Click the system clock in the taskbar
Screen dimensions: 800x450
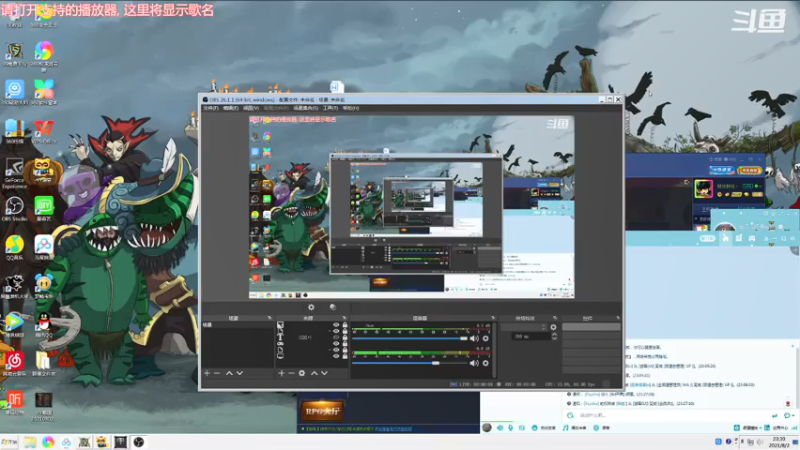[779, 442]
